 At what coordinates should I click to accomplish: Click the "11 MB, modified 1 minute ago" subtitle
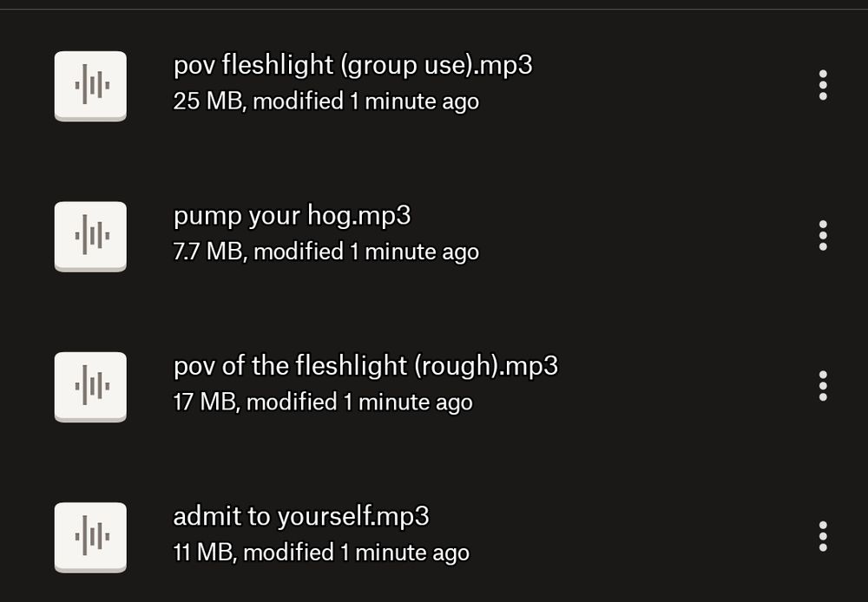click(x=321, y=553)
